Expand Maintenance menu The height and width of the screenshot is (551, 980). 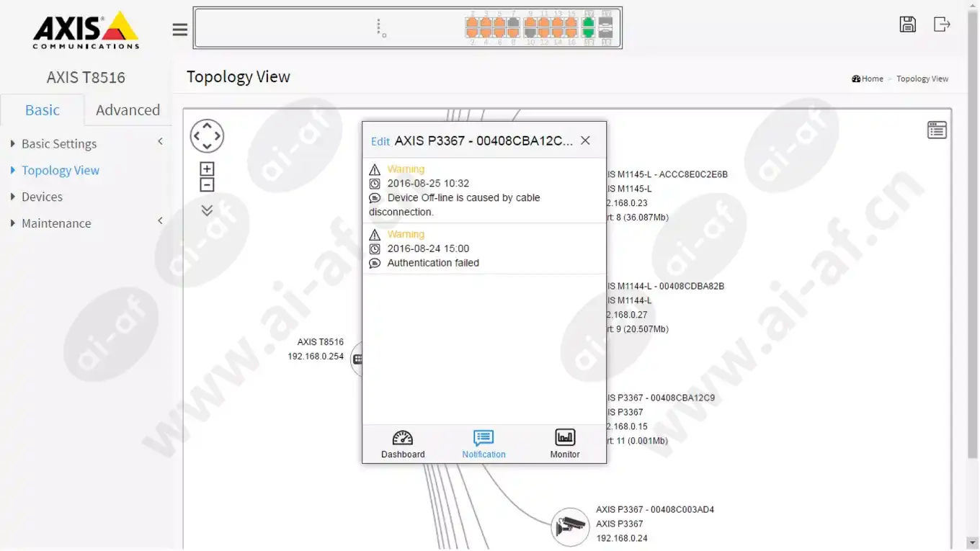point(56,223)
